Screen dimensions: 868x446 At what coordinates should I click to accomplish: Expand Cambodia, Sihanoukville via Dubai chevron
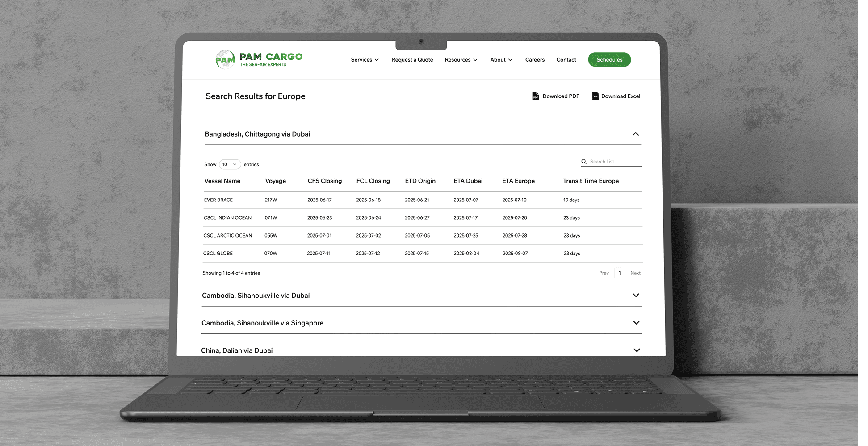pyautogui.click(x=636, y=295)
